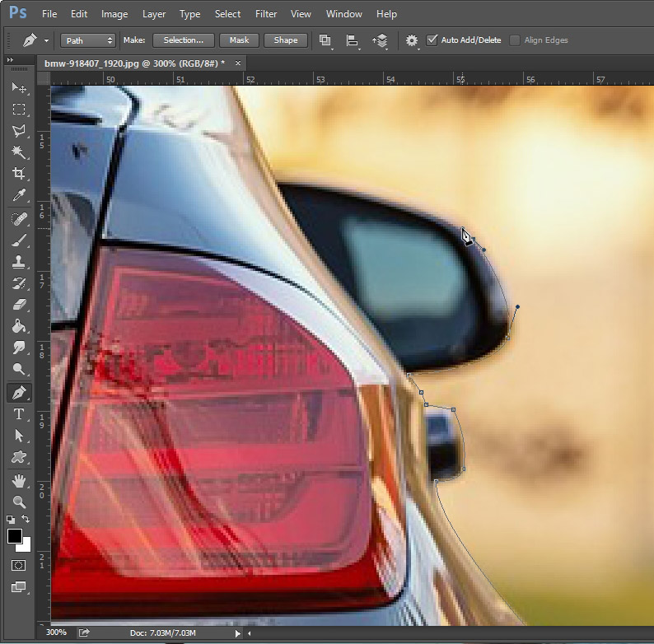Select the Healing Brush tool
Screen dimensions: 654x644
tap(18, 219)
